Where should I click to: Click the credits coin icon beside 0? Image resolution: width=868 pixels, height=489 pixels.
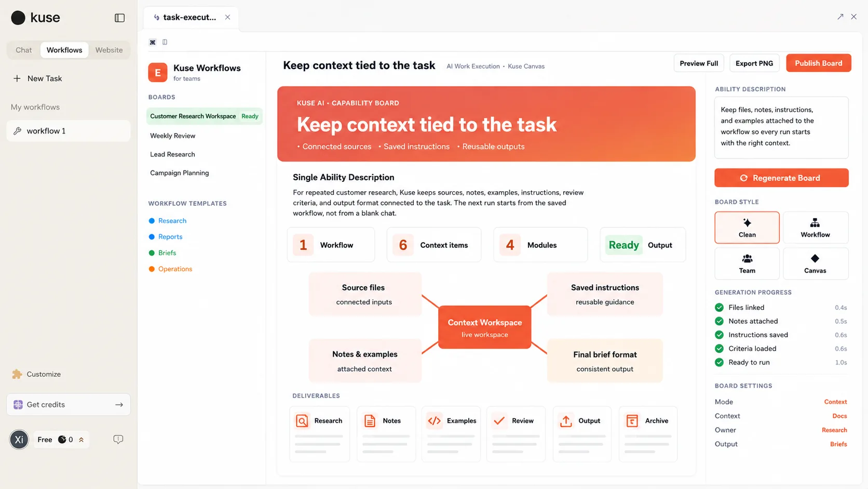[62, 440]
